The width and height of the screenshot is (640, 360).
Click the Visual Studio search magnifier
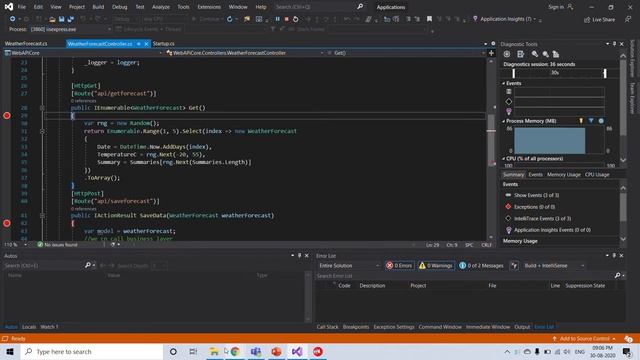click(360, 7)
